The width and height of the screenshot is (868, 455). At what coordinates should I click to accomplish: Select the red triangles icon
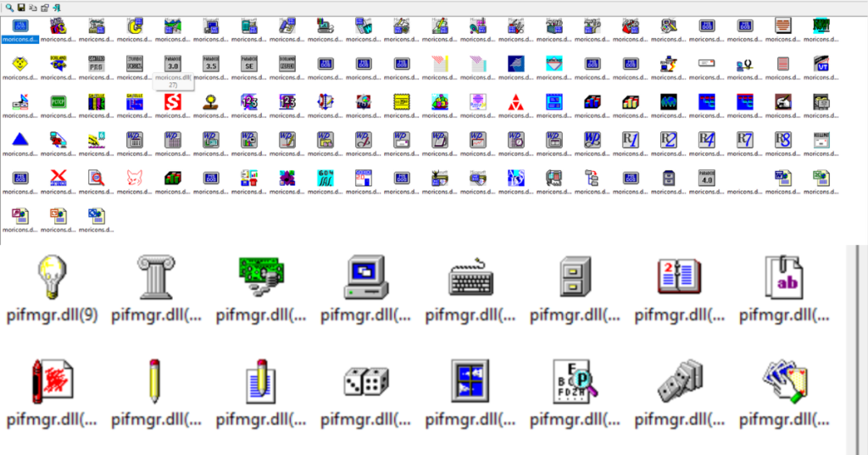(x=516, y=102)
